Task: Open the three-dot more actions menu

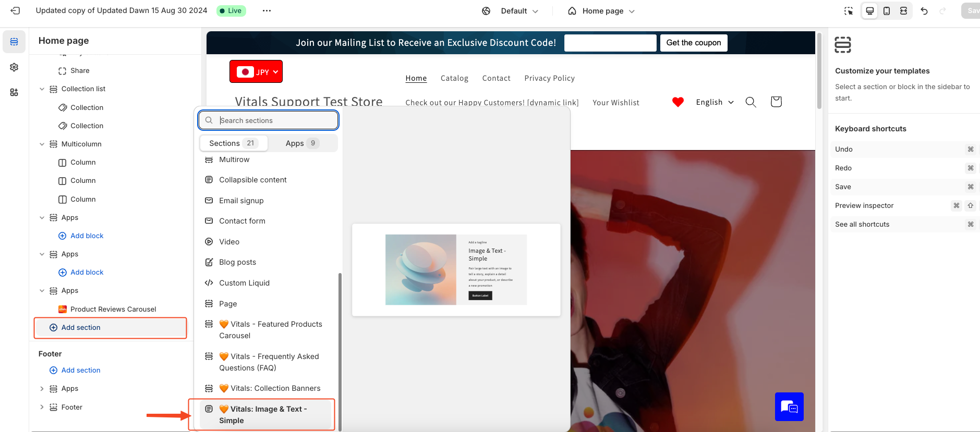Action: pos(267,10)
